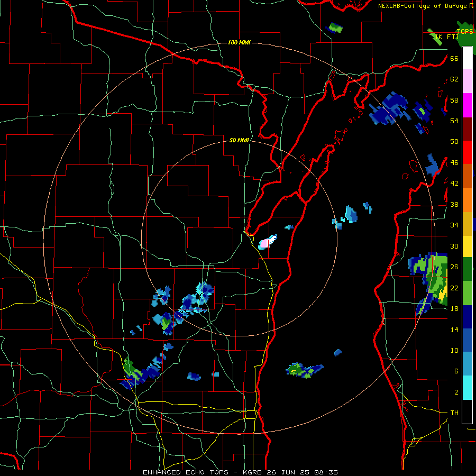476x476 pixels.
Task: Select the bright red legend swatch
Action: tap(467, 152)
